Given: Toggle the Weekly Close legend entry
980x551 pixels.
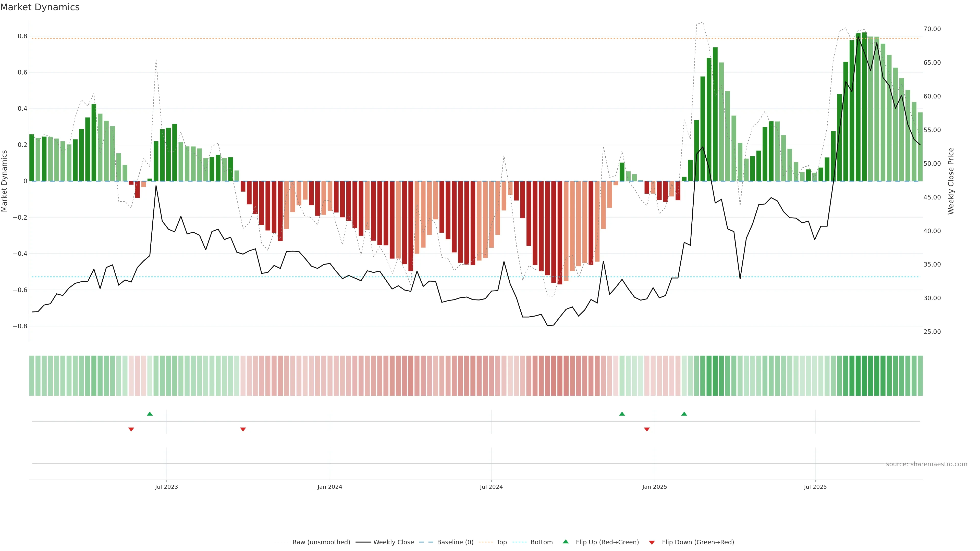Looking at the screenshot, I should [393, 542].
